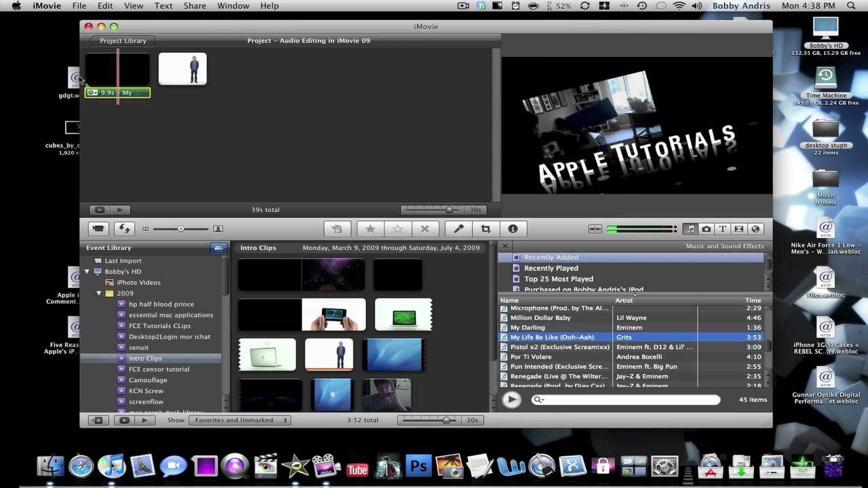Viewport: 868px width, 488px height.
Task: Select the crop and rotate tool
Action: (486, 229)
